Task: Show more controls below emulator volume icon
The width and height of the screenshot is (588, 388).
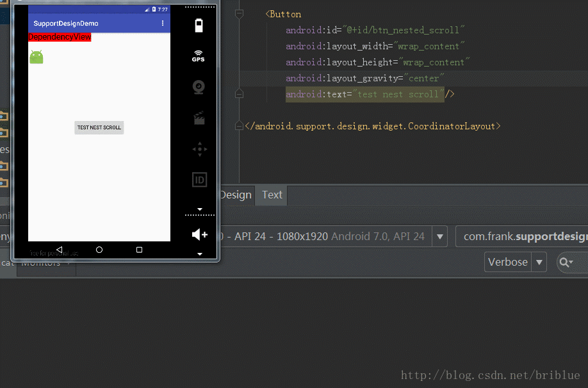Action: click(200, 254)
